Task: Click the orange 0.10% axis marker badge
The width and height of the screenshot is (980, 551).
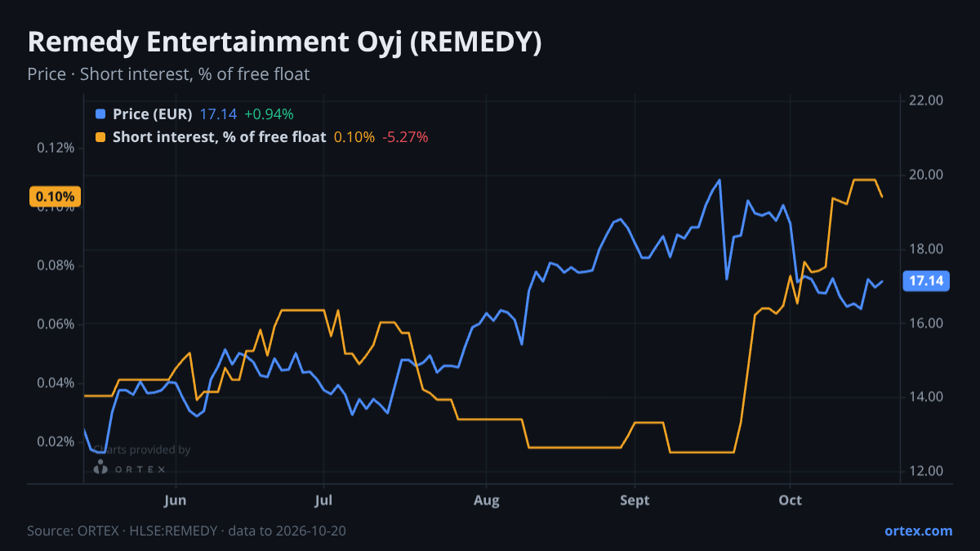Action: [56, 197]
